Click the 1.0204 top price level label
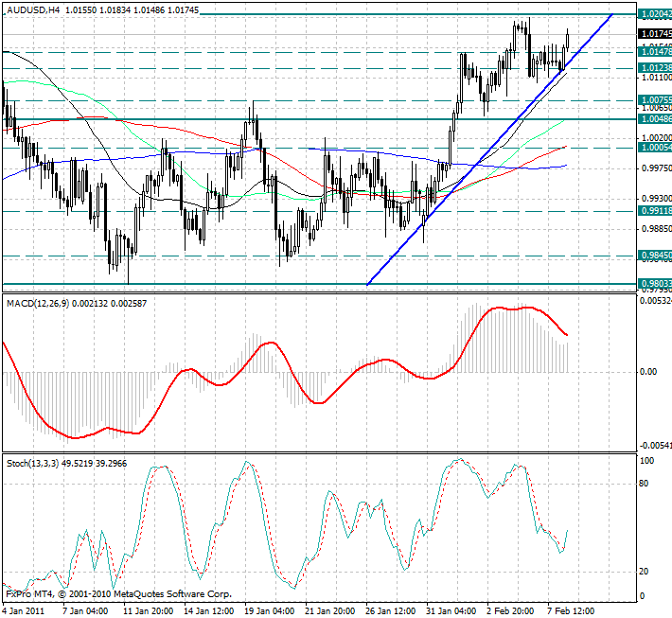Viewport: 672px width, 618px height. pyautogui.click(x=655, y=14)
